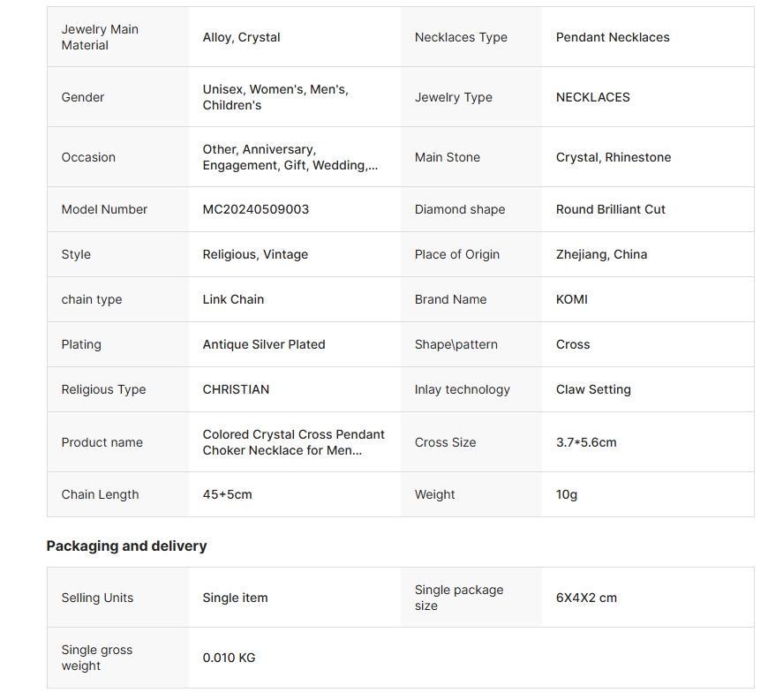Select the Cross Size value 3.7*5.6cm
This screenshot has height=700, width=768.
pyautogui.click(x=585, y=442)
